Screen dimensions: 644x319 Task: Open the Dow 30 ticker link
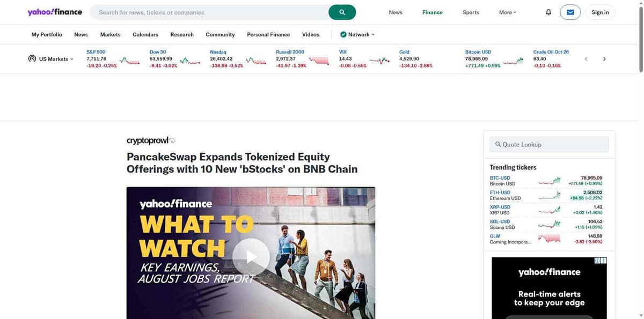point(158,52)
